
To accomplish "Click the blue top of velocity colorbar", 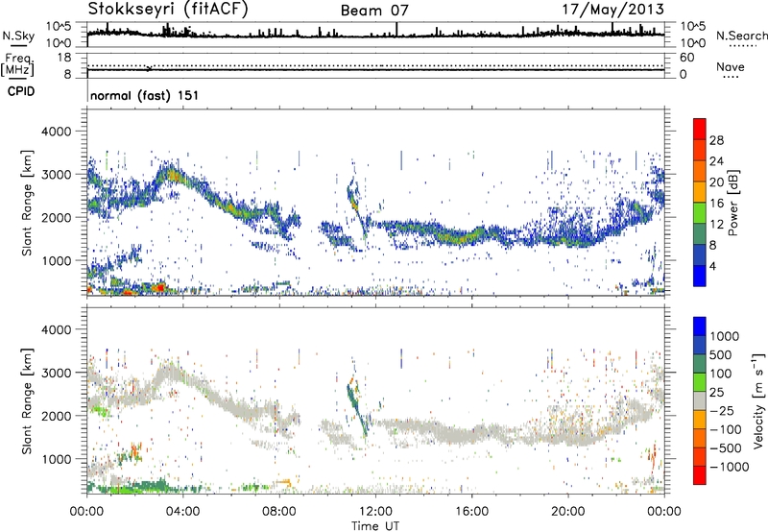I will (x=700, y=326).
